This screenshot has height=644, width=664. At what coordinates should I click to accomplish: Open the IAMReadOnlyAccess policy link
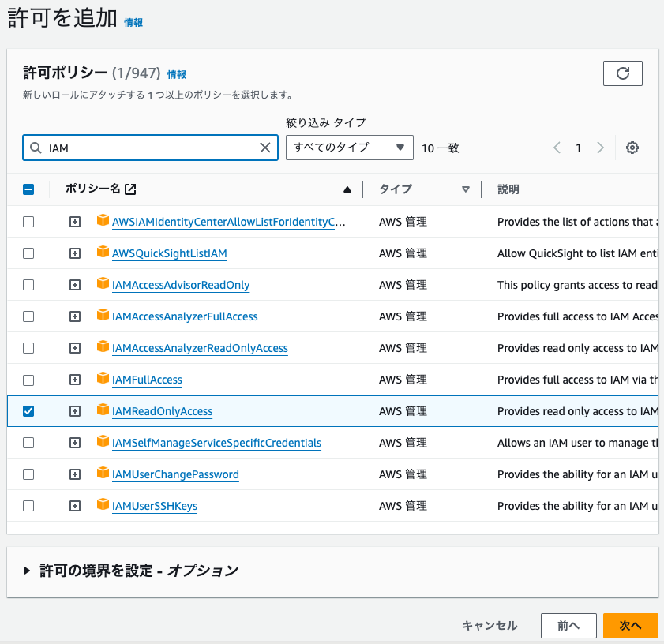click(x=162, y=411)
